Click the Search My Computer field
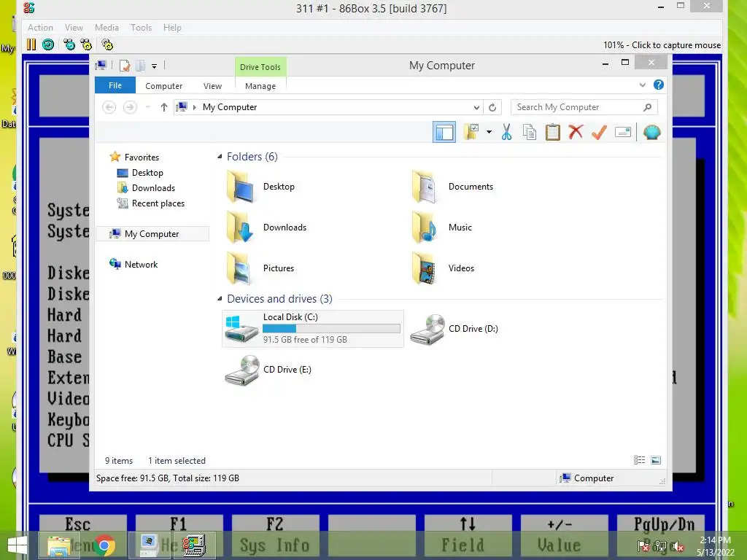The image size is (747, 560). pyautogui.click(x=578, y=107)
